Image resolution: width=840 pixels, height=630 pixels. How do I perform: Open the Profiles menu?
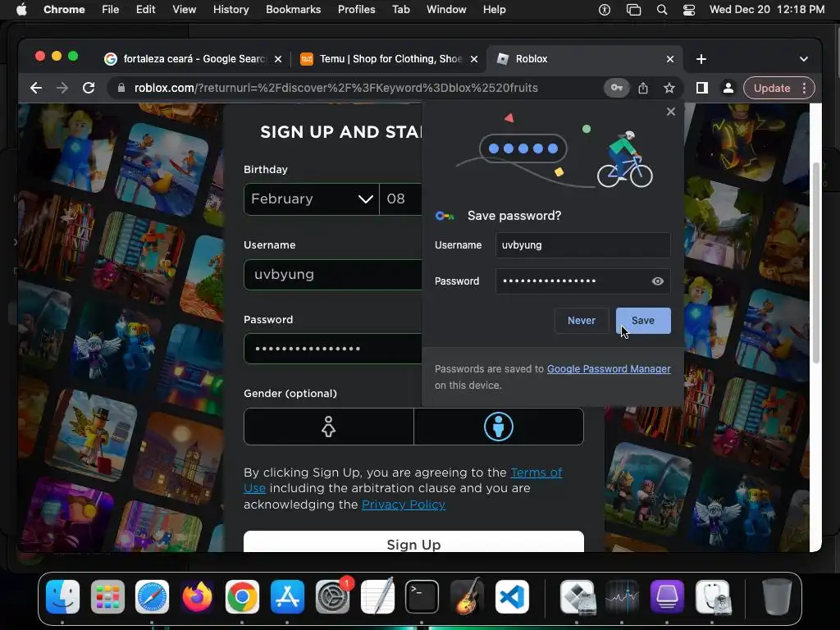pos(356,10)
